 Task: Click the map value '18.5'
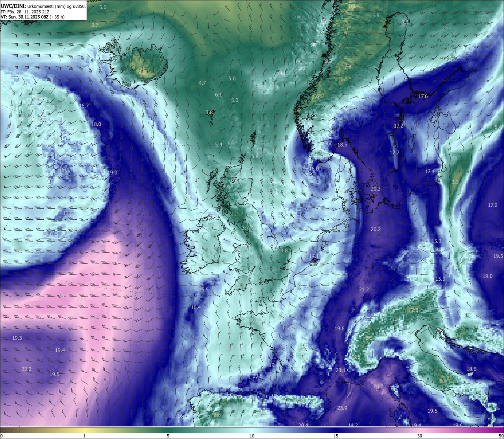[x=343, y=144]
